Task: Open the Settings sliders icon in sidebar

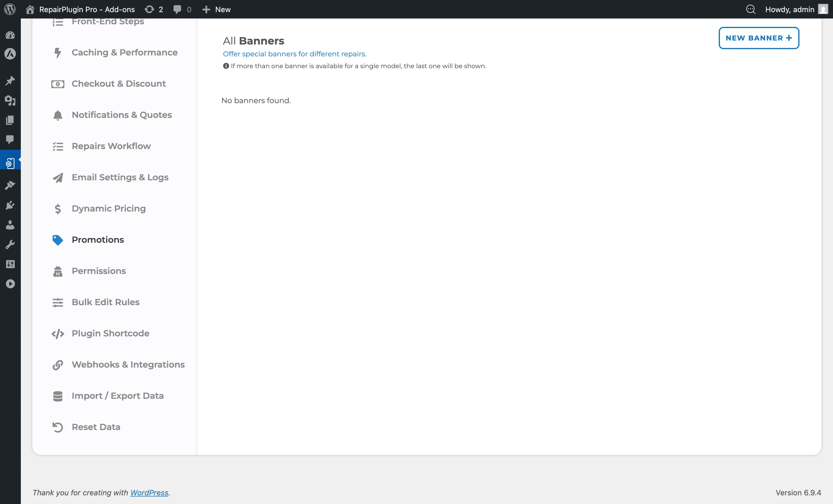Action: (x=10, y=264)
